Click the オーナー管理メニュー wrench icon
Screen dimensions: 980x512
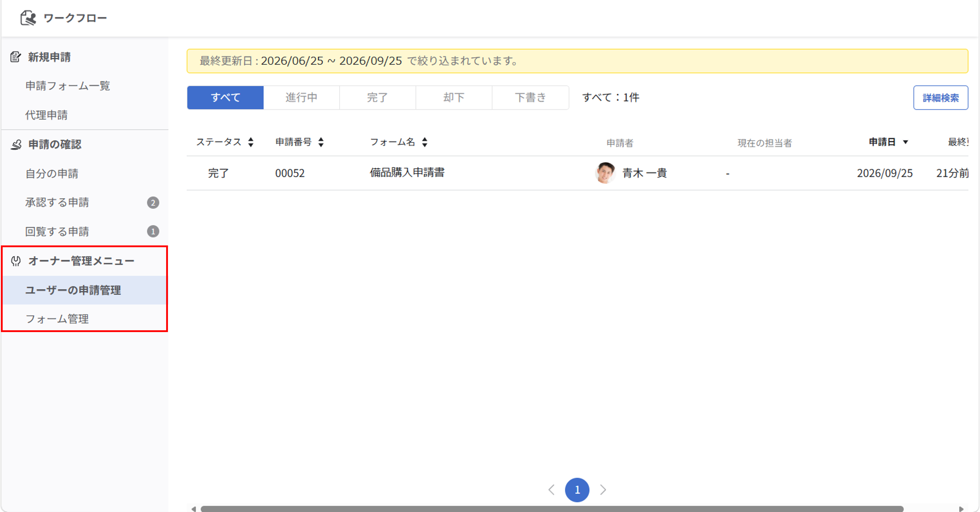tap(16, 261)
